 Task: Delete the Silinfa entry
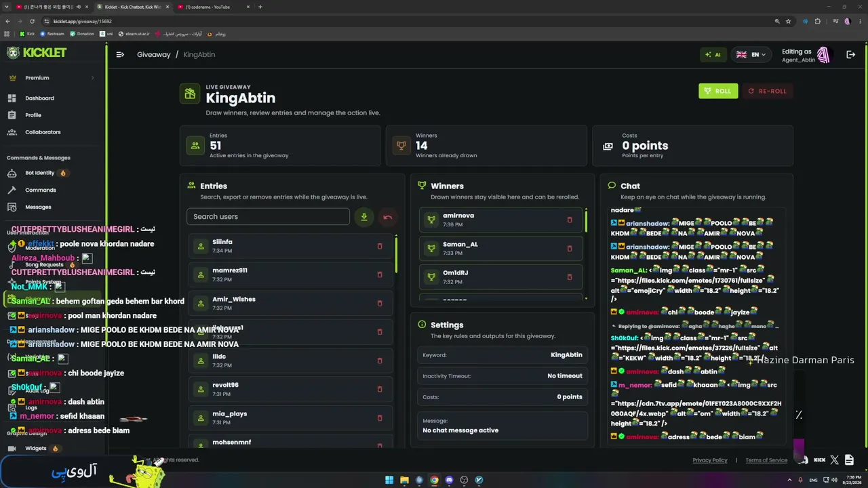click(380, 246)
